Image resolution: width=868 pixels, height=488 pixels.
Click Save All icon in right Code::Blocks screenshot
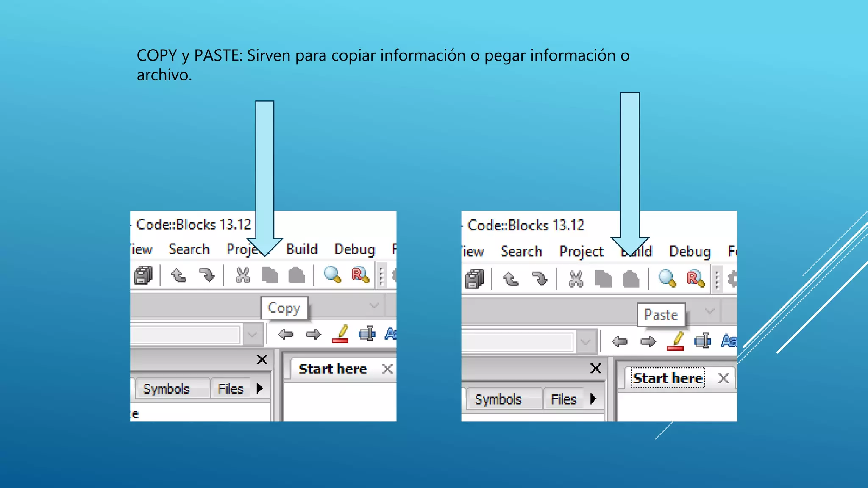[475, 279]
